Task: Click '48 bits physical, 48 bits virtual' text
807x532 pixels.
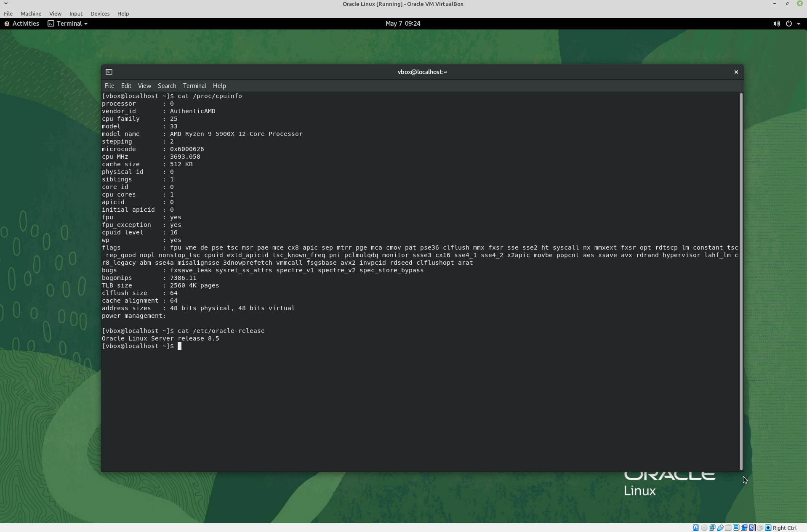Action: tap(232, 308)
